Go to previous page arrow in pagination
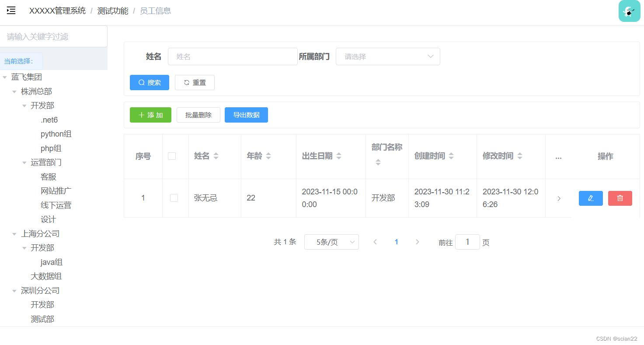This screenshot has height=345, width=644. [x=375, y=242]
